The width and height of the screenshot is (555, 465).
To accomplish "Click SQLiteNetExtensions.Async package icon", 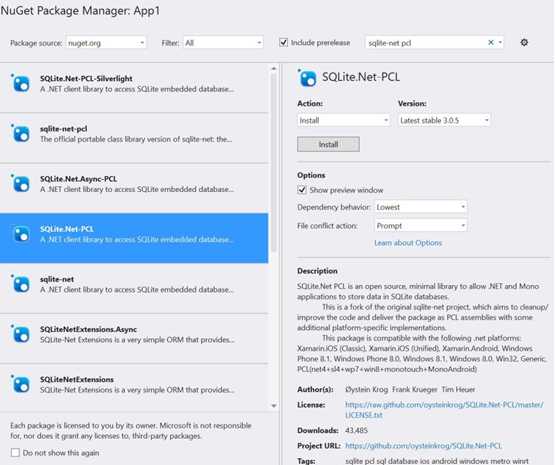I will (x=21, y=334).
